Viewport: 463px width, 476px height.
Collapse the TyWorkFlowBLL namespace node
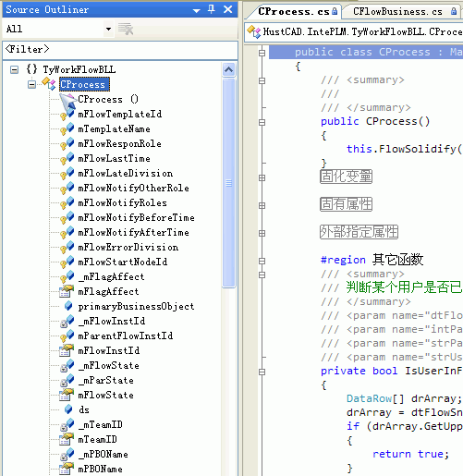pos(14,69)
